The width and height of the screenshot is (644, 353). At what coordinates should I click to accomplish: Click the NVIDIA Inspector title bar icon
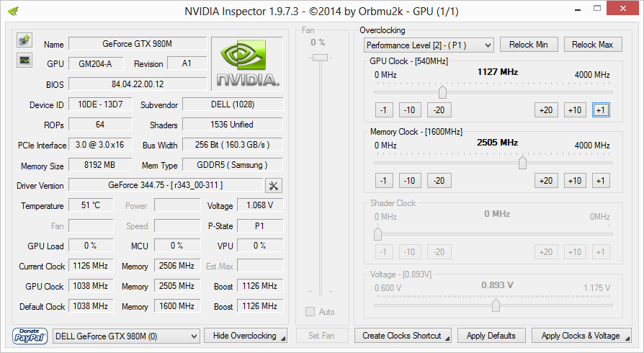(13, 11)
